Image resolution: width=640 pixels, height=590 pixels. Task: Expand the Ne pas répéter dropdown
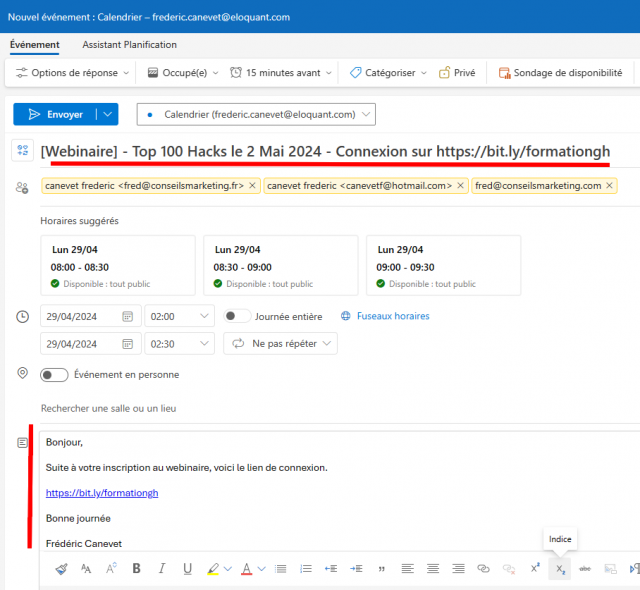click(x=280, y=344)
